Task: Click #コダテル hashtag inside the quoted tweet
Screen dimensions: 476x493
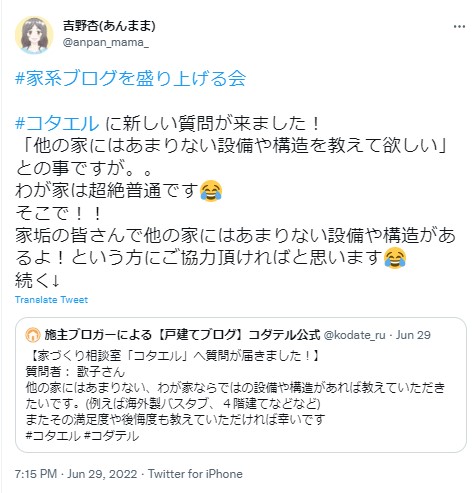Action: point(112,436)
